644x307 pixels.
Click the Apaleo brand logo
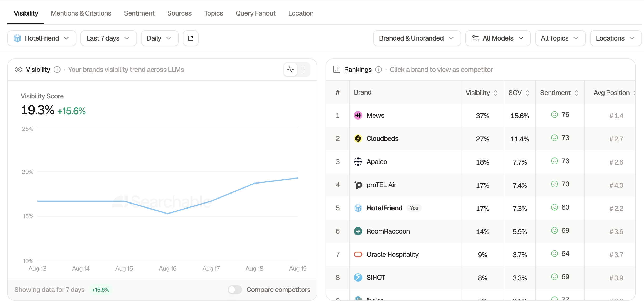[x=358, y=162]
